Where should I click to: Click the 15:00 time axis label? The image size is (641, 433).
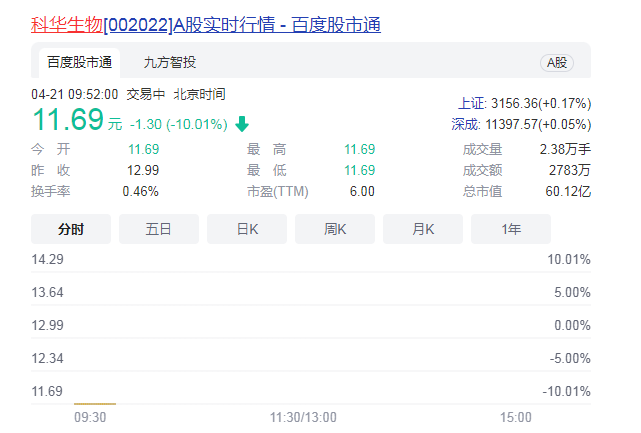pyautogui.click(x=516, y=417)
